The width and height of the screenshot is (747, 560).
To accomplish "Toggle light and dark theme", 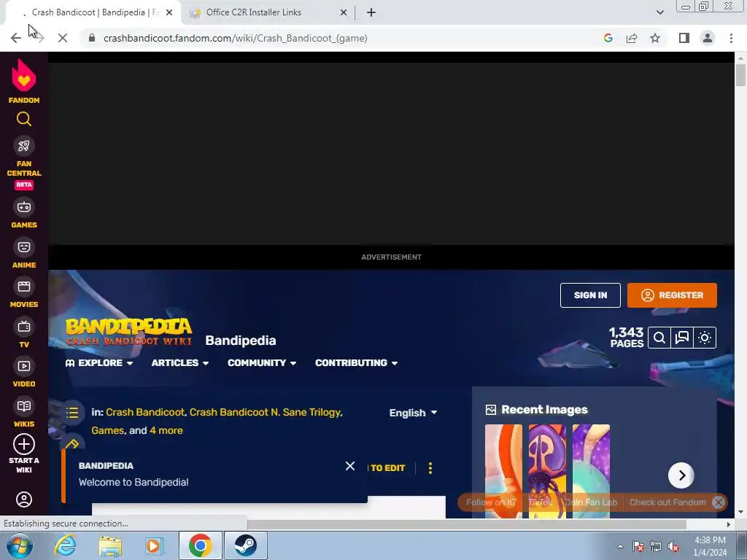I will 705,338.
